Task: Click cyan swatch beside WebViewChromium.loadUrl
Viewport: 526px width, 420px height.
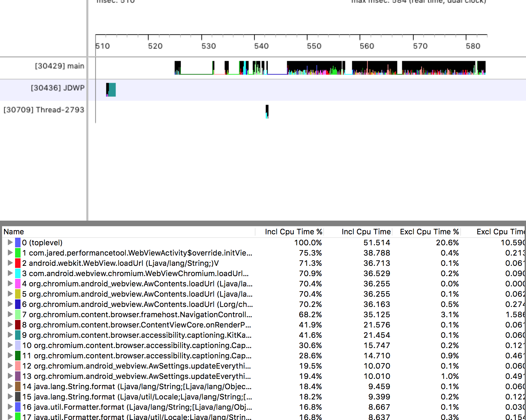Action: click(x=18, y=273)
